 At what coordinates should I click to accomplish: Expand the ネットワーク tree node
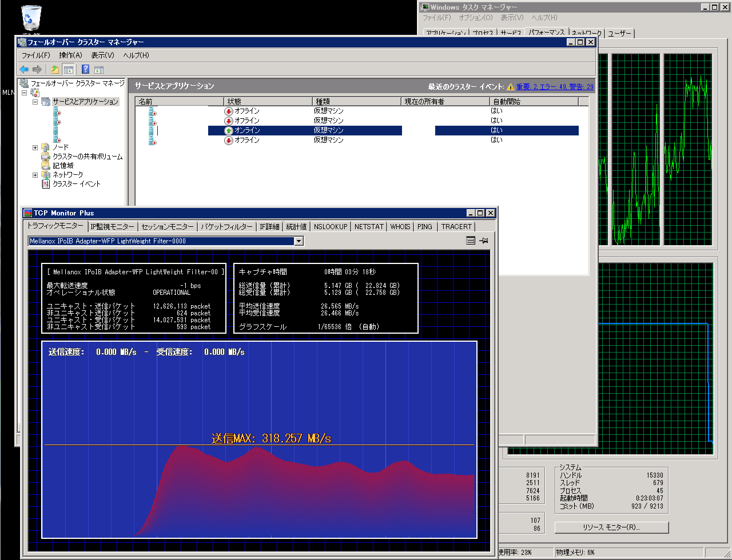pos(35,175)
